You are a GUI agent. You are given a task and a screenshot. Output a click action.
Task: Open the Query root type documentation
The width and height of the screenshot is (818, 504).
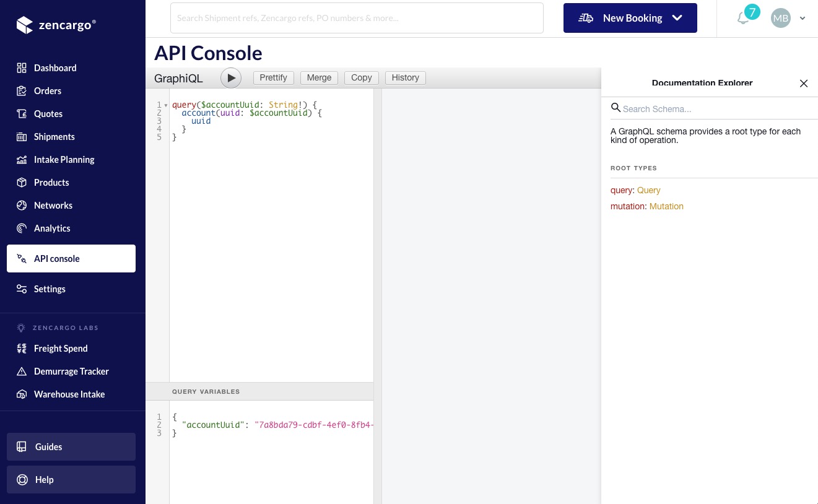(648, 190)
